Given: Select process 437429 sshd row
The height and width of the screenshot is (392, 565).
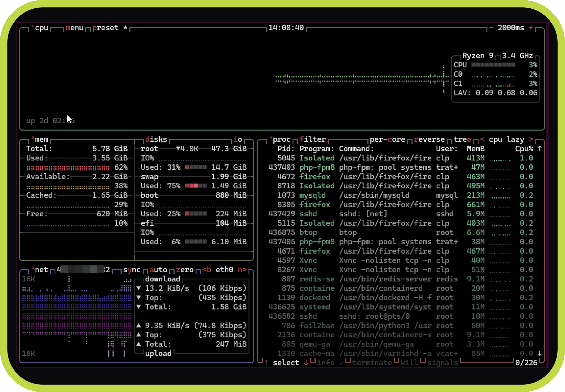Looking at the screenshot, I should [x=401, y=214].
